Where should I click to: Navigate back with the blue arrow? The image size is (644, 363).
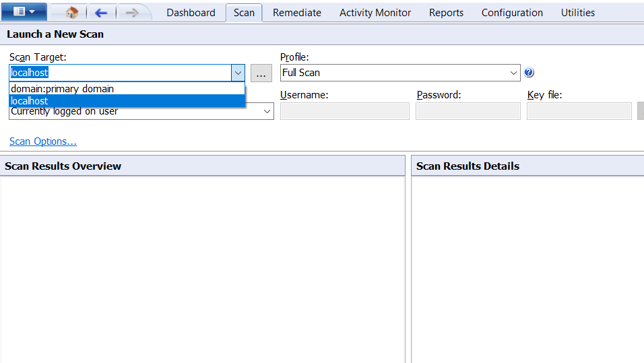pyautogui.click(x=100, y=13)
